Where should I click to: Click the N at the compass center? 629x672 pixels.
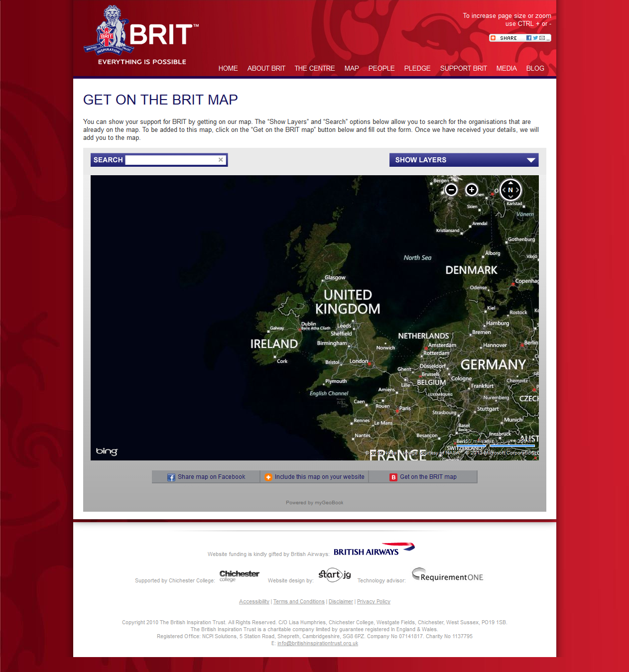pos(510,190)
